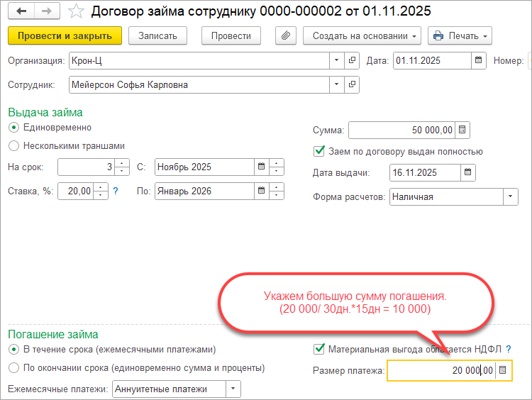The height and width of the screenshot is (400, 532).
Task: Show help for Материальная выгода option
Action: click(508, 349)
